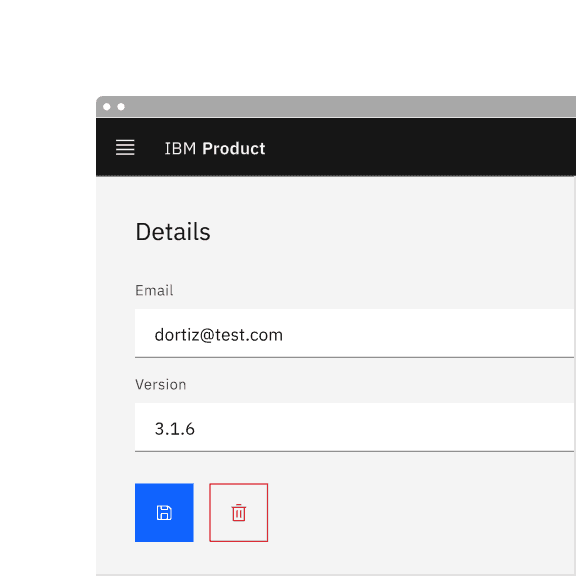576x576 pixels.
Task: Click the blue floppy disk save button
Action: (164, 512)
